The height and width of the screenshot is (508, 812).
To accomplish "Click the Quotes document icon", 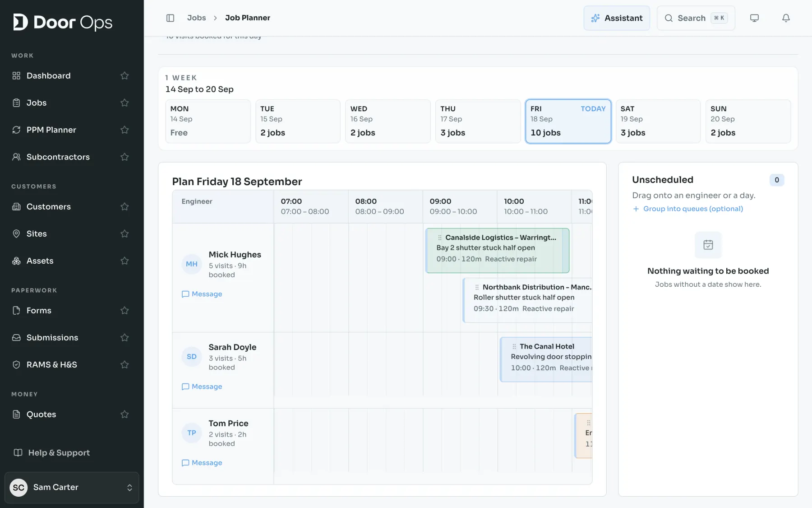I will tap(16, 414).
